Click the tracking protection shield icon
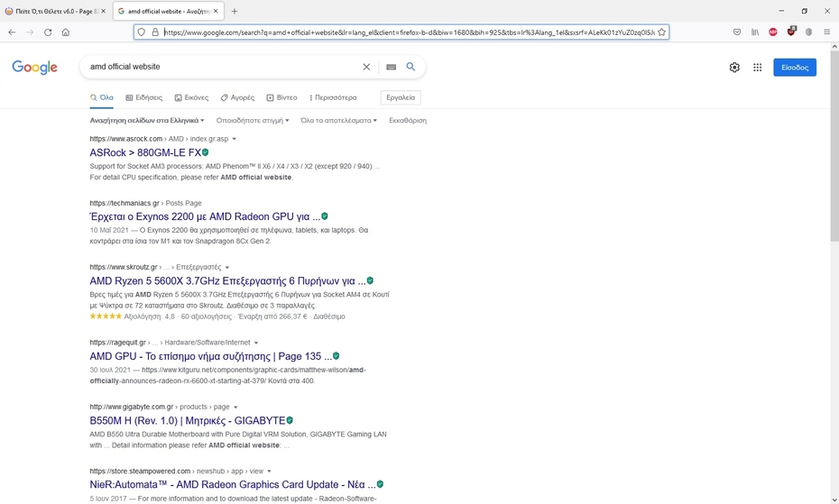 [x=142, y=32]
